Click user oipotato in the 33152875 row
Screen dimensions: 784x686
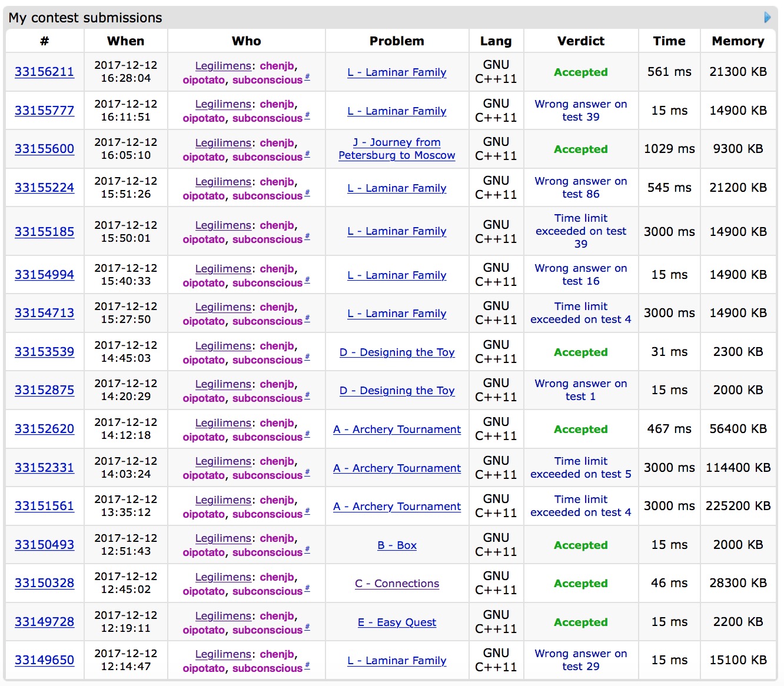[x=204, y=398]
